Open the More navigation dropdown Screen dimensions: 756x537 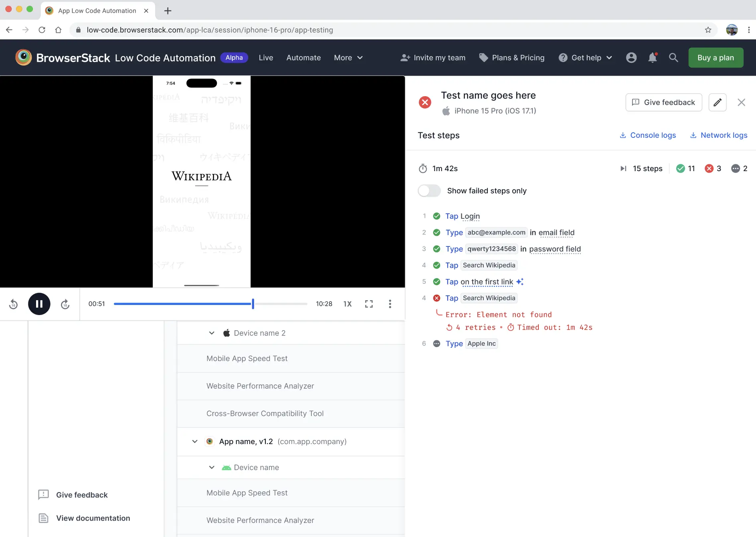[x=347, y=57]
